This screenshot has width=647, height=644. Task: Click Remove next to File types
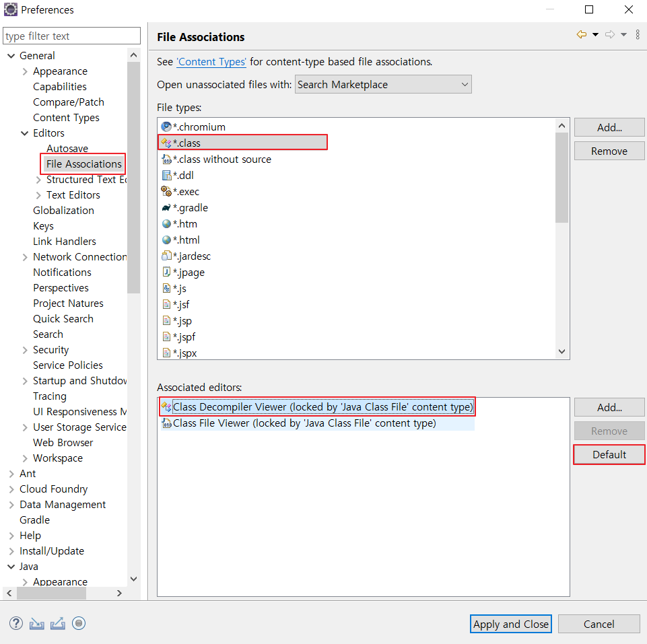click(x=609, y=151)
